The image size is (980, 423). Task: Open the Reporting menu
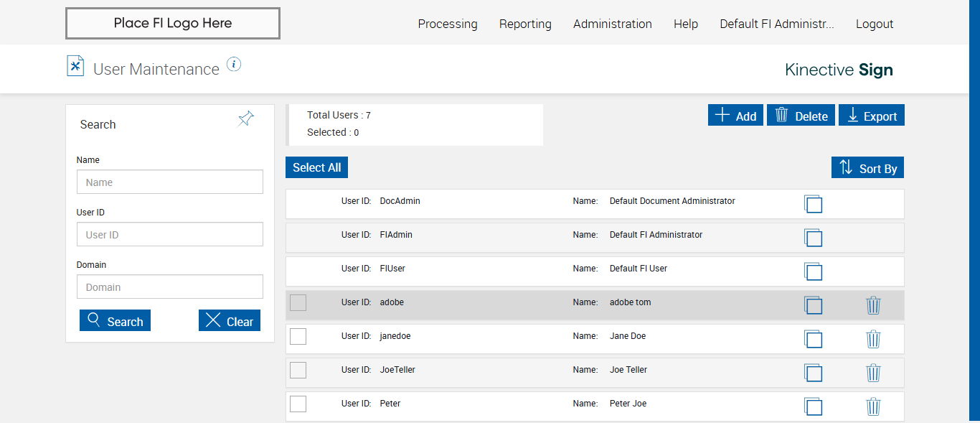click(x=525, y=24)
